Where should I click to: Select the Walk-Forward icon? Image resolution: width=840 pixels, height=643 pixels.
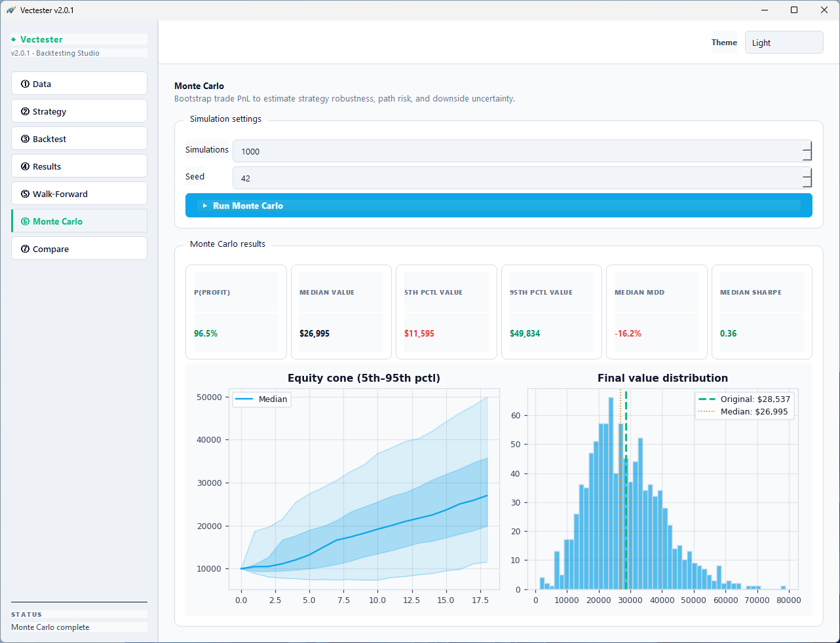(26, 193)
